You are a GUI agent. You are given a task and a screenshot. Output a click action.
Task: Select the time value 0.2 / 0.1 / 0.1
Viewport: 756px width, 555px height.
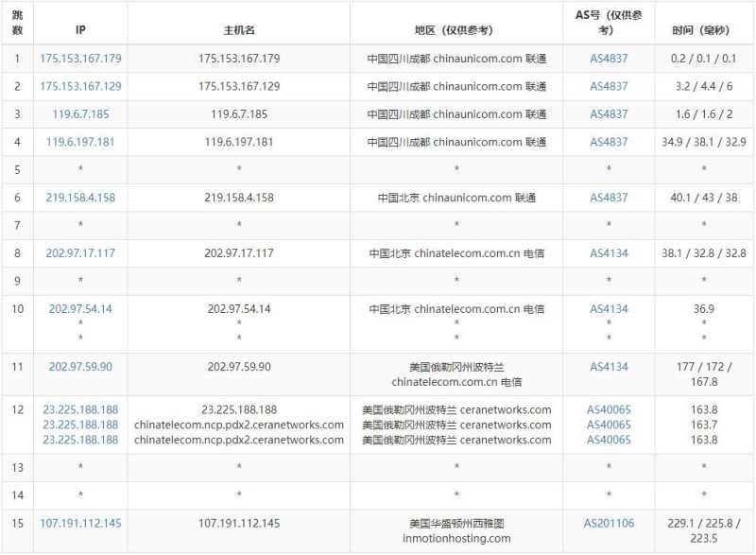tap(703, 59)
